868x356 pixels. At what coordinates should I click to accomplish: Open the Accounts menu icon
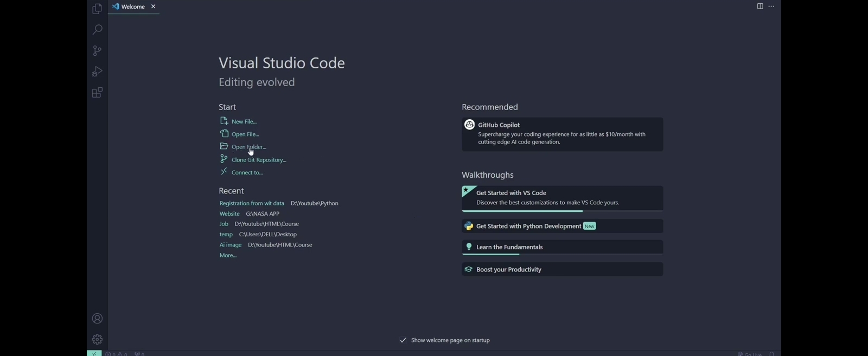pos(97,319)
